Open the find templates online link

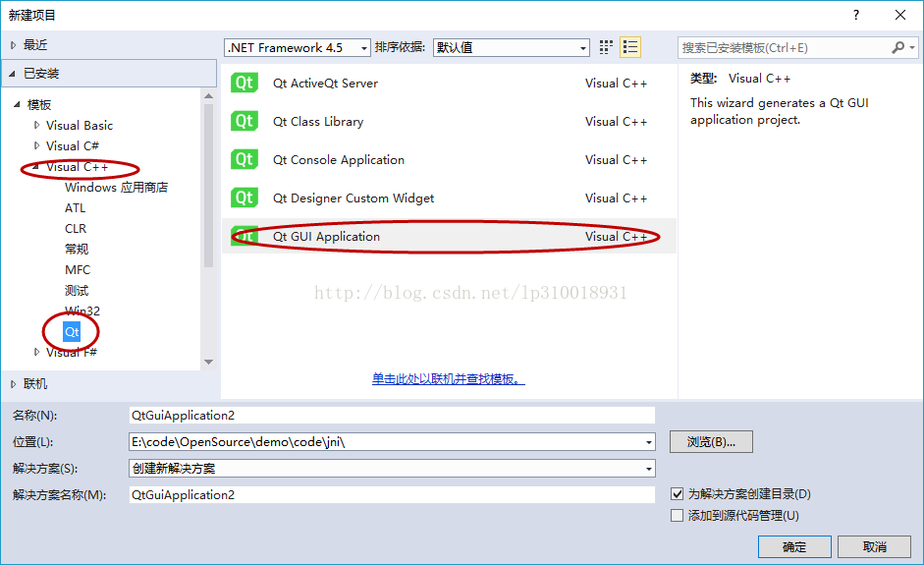click(449, 378)
